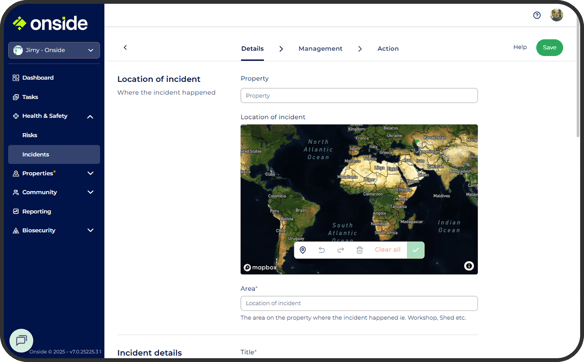The width and height of the screenshot is (584, 362).
Task: Open the user profile avatar
Action: tap(557, 15)
